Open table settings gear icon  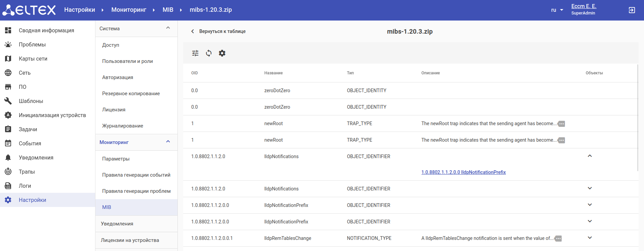click(222, 53)
